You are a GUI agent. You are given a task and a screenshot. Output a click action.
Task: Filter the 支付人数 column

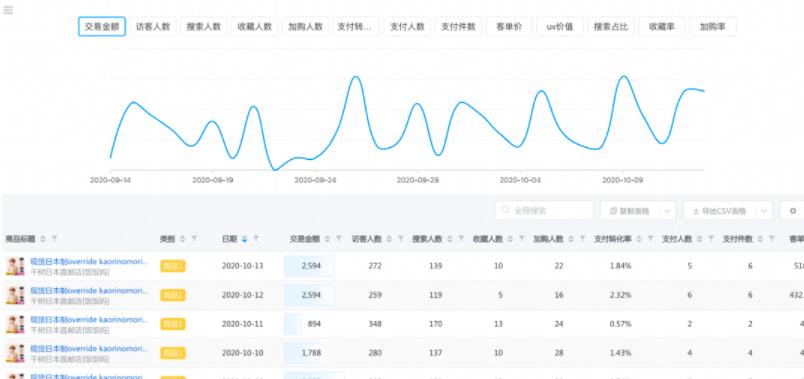pyautogui.click(x=711, y=239)
